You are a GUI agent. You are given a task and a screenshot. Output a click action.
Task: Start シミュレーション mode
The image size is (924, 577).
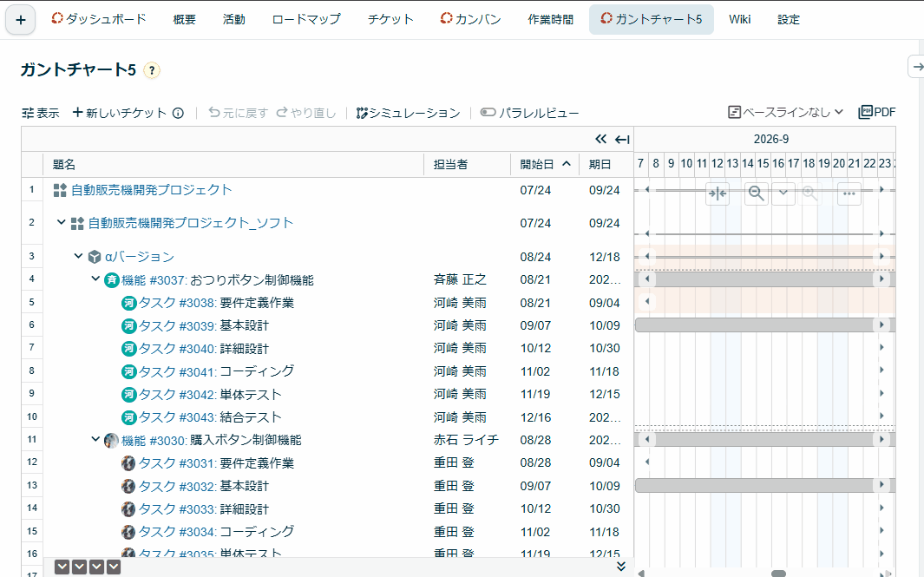pyautogui.click(x=408, y=113)
